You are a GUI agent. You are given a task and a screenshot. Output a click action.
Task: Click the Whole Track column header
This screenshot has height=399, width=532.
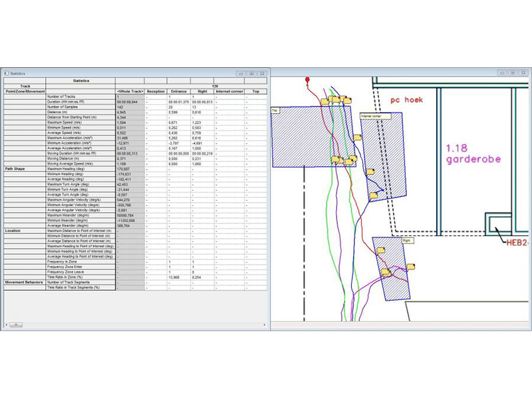(x=130, y=90)
